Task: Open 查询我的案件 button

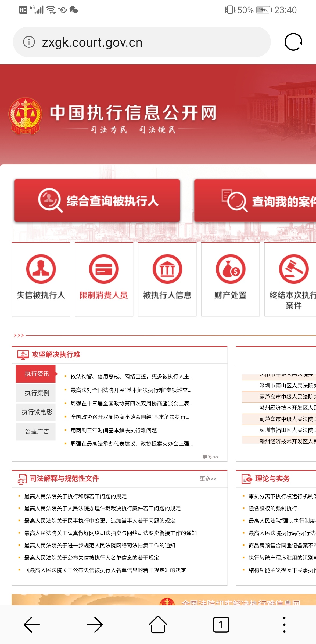Action: [255, 200]
